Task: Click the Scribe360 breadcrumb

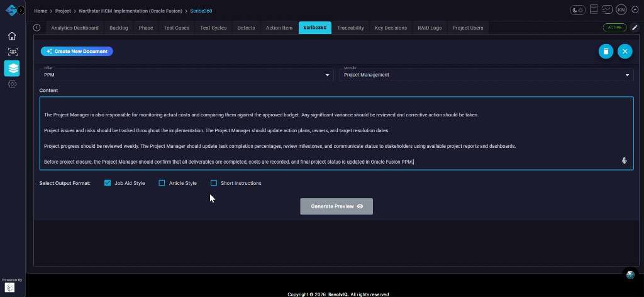Action: [x=201, y=11]
